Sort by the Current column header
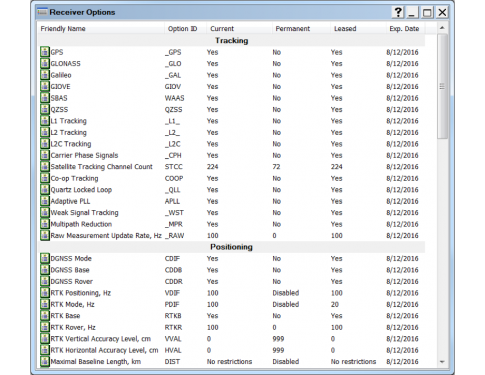Image resolution: width=485 pixels, height=375 pixels. 239,29
